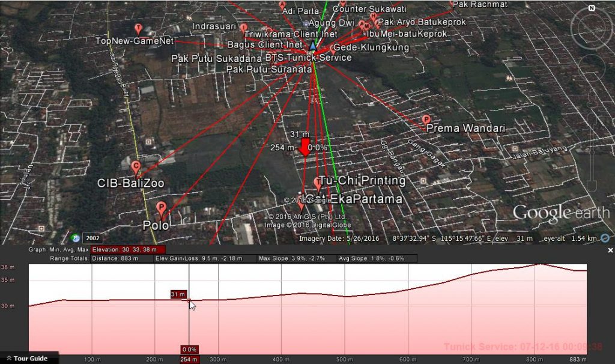Click the "Pak Aryo Batukeprok" placemark label
615x364 pixels.
(x=422, y=22)
